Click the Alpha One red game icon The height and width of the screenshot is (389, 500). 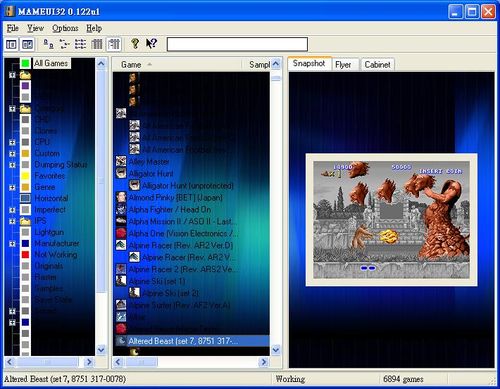[x=121, y=233]
